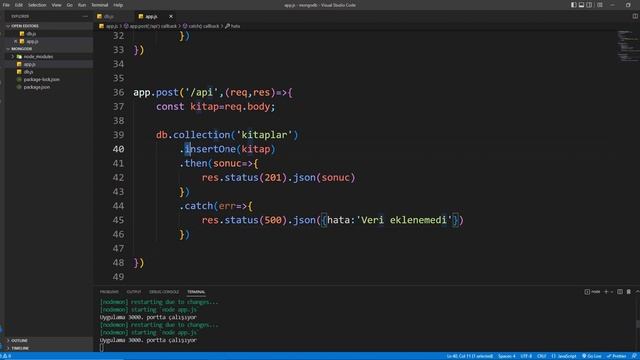Screen dimensions: 640x360
Task: Click line number 40 in gutter
Action: point(118,149)
